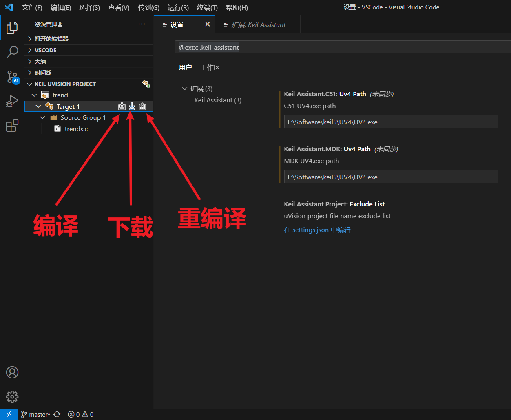Viewport: 511px width, 420px height.
Task: Open Explorer more actions ellipsis
Action: coord(142,24)
